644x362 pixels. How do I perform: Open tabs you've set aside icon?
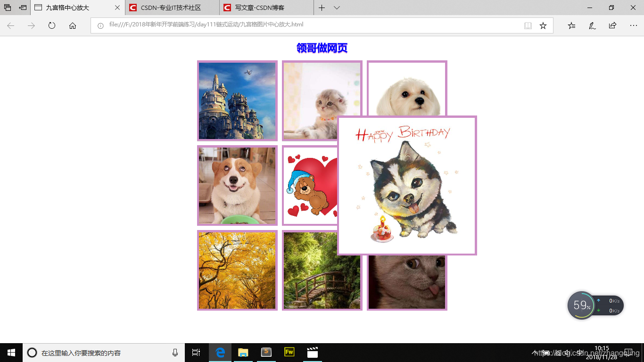coord(8,8)
